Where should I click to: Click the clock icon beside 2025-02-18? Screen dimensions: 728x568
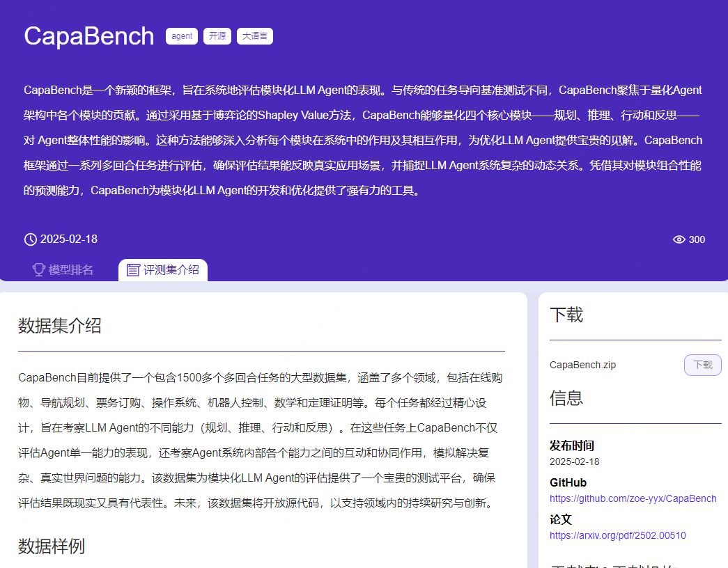[31, 239]
